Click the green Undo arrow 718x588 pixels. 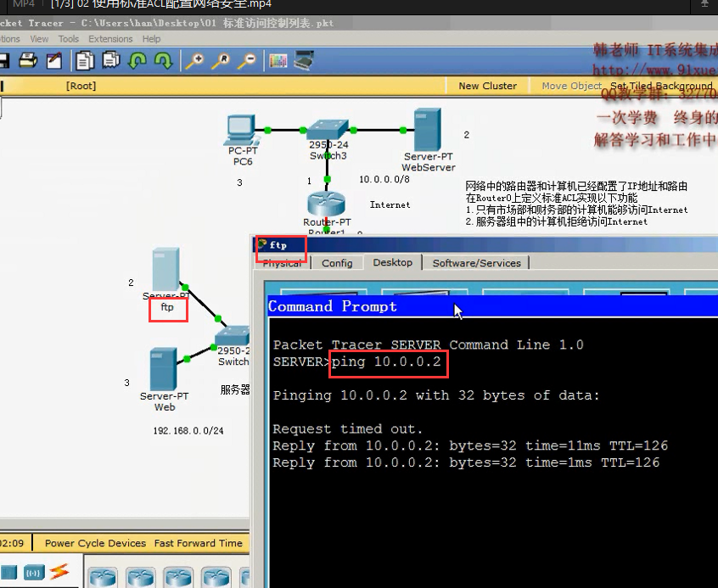pyautogui.click(x=137, y=61)
